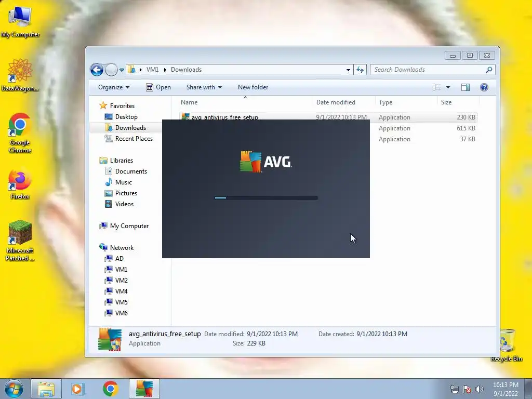The width and height of the screenshot is (532, 399).
Task: Click the Open button in the toolbar
Action: tap(158, 87)
